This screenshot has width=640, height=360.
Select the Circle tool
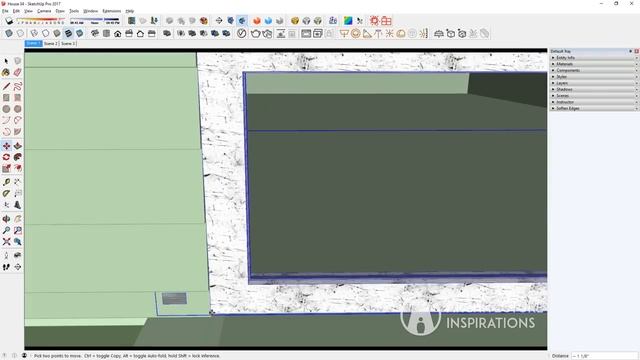tap(6, 109)
